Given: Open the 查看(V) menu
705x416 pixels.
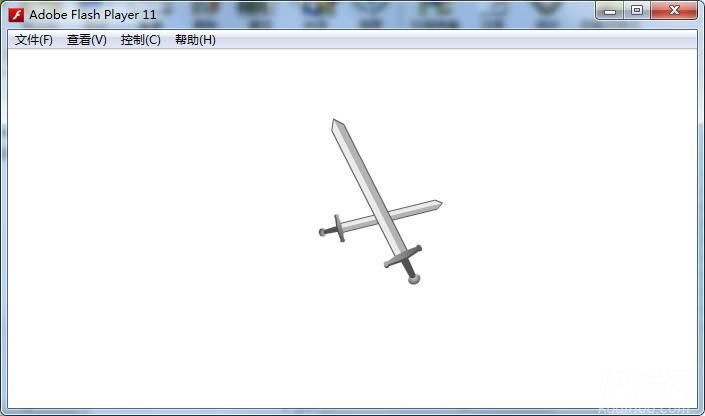Looking at the screenshot, I should pyautogui.click(x=87, y=40).
